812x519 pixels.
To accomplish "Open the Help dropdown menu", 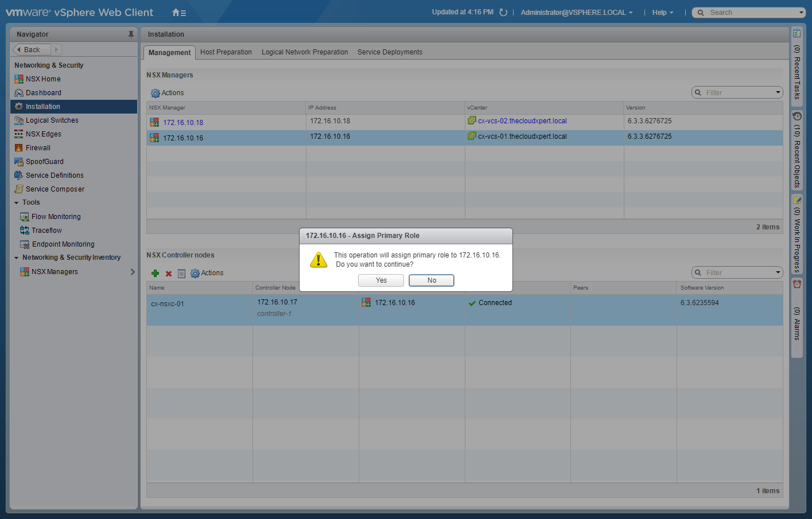I will point(662,13).
